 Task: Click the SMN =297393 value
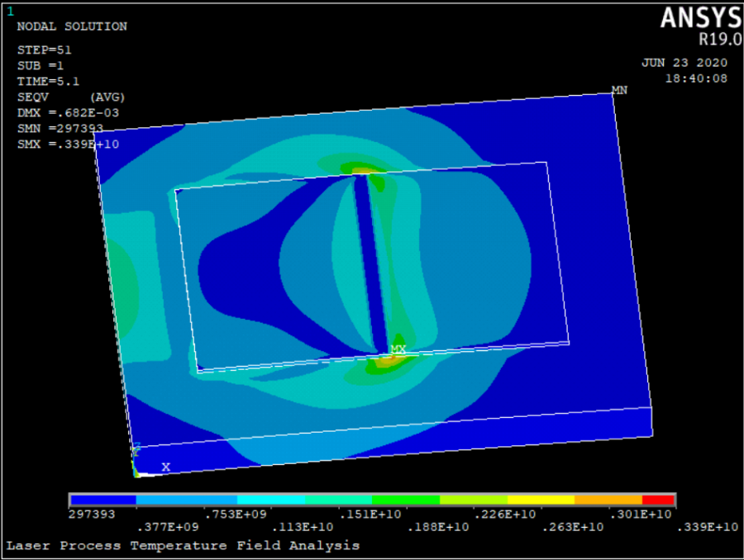pyautogui.click(x=60, y=128)
